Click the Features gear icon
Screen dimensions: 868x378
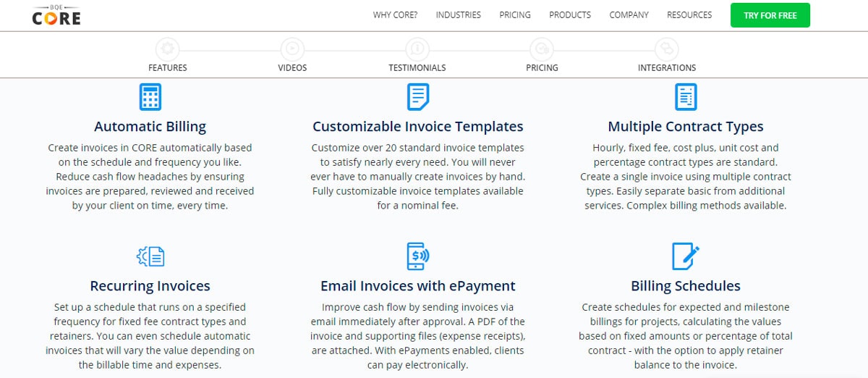(x=168, y=49)
